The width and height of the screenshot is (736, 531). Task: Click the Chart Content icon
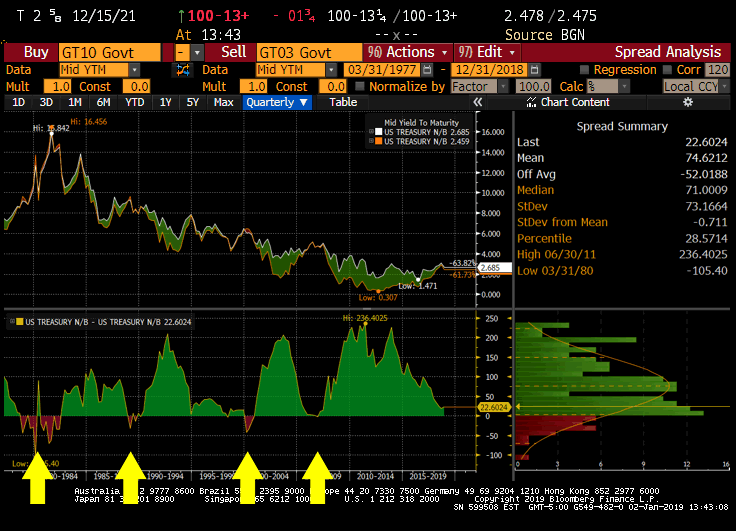point(531,102)
